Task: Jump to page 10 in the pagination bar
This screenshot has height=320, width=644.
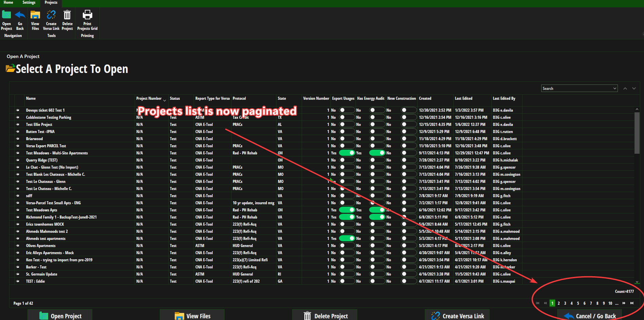Action: [x=610, y=303]
